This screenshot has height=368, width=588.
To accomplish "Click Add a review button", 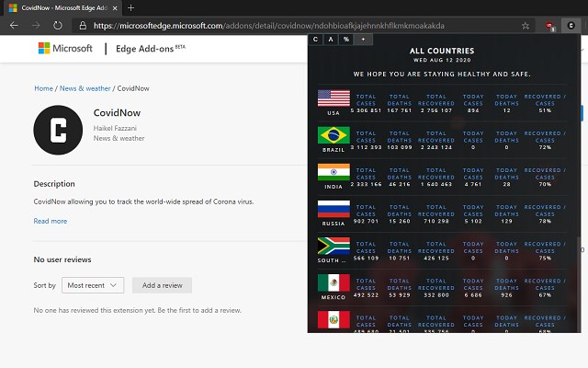I will 162,285.
